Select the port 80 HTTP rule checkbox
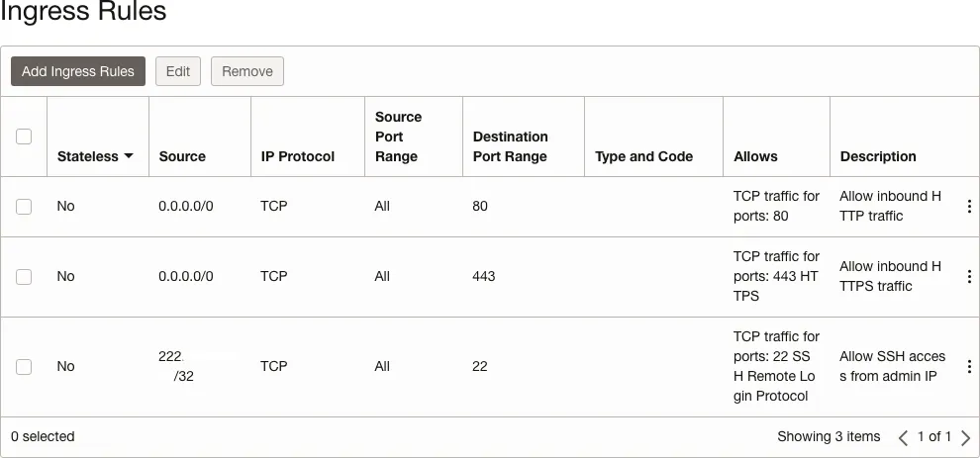 tap(24, 207)
